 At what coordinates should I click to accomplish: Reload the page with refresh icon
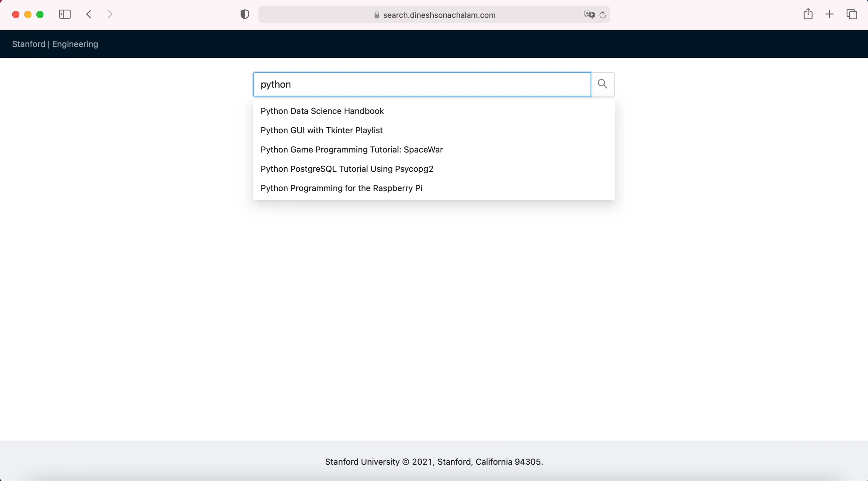tap(603, 15)
